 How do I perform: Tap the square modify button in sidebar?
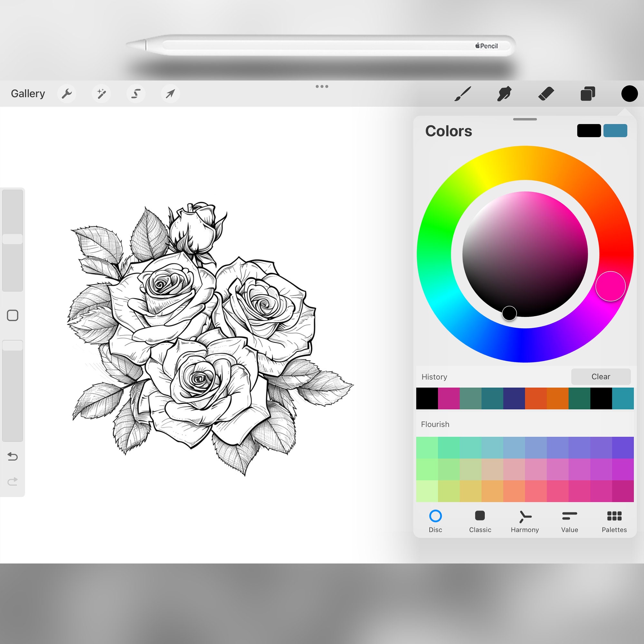pyautogui.click(x=13, y=315)
